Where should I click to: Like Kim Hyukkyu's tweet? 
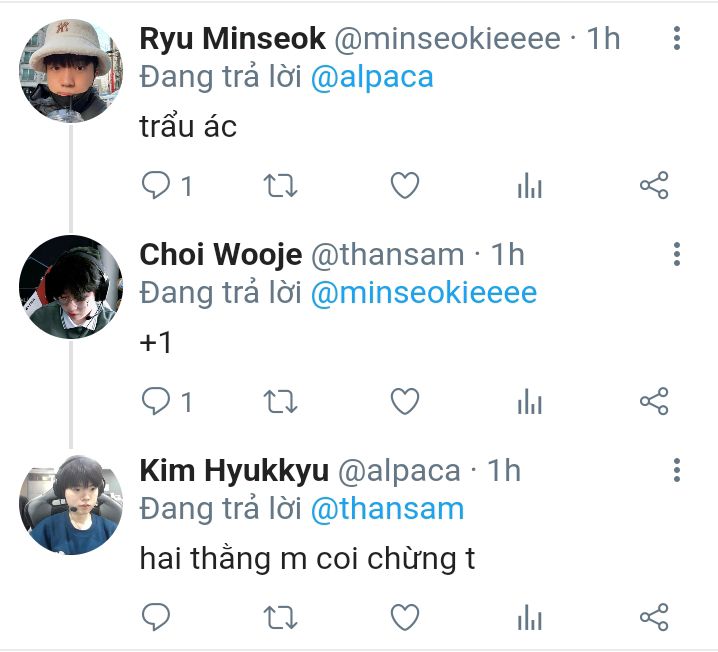pos(404,616)
